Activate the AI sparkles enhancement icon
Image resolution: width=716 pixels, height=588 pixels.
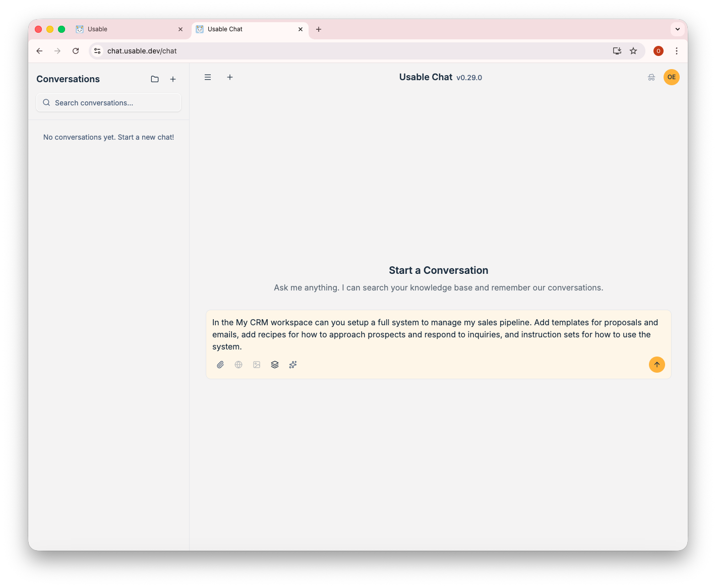coord(293,365)
